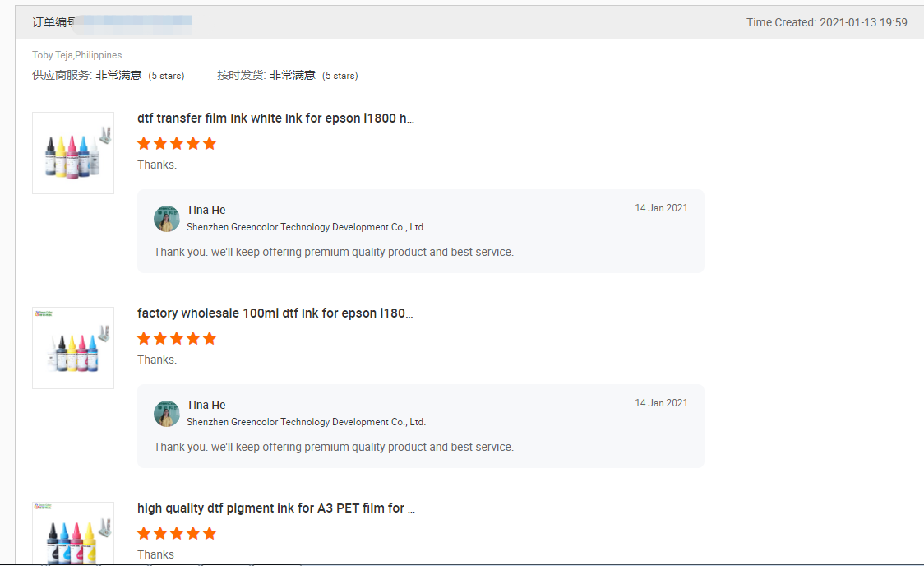Click Tina He's avatar in the second reply
The width and height of the screenshot is (924, 566).
pyautogui.click(x=167, y=413)
